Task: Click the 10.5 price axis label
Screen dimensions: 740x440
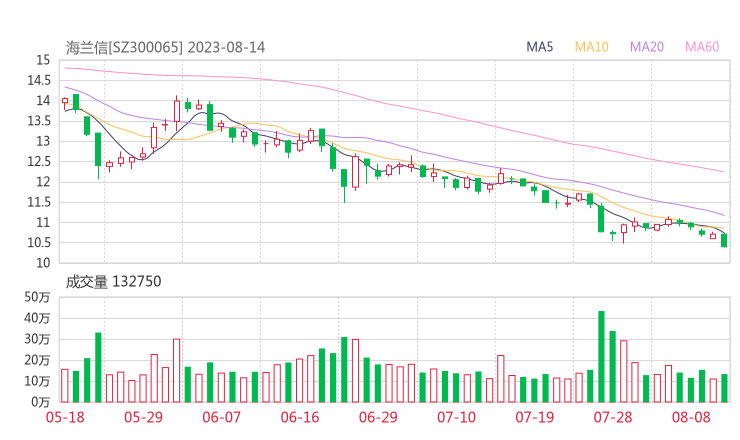Action: point(39,243)
